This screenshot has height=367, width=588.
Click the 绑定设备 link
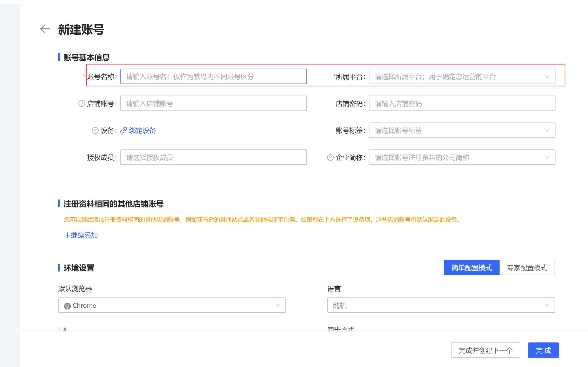click(x=142, y=131)
